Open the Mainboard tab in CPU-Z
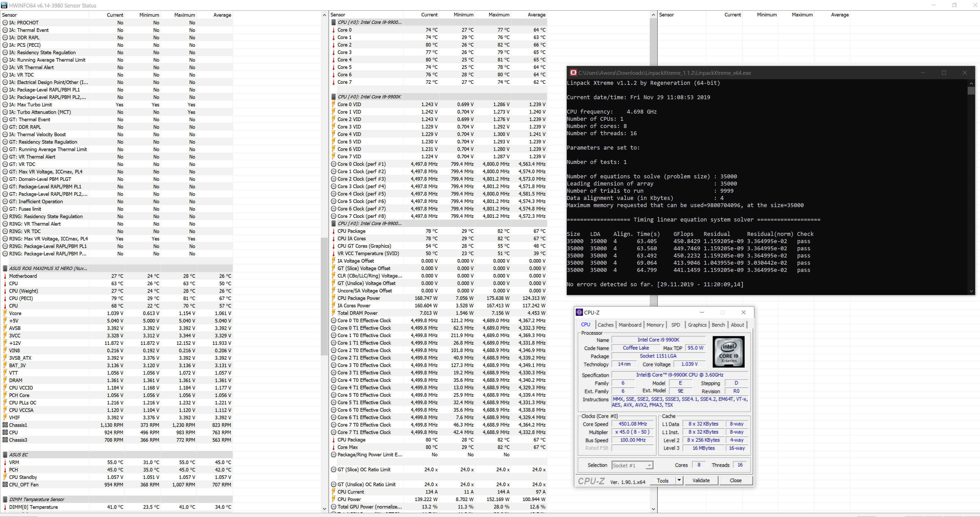 630,325
